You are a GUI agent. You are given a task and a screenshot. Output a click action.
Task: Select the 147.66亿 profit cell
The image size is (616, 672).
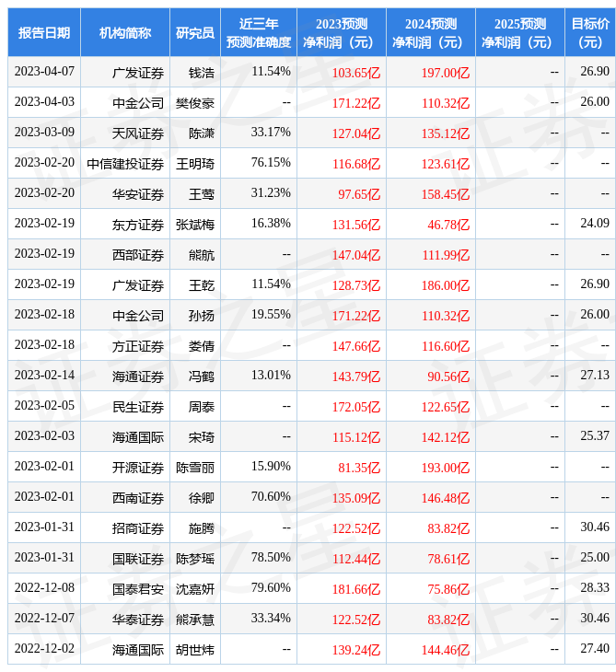356,346
